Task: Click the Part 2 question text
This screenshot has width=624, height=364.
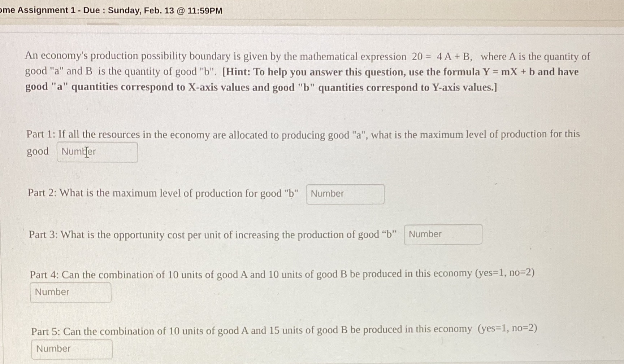Action: (x=162, y=193)
